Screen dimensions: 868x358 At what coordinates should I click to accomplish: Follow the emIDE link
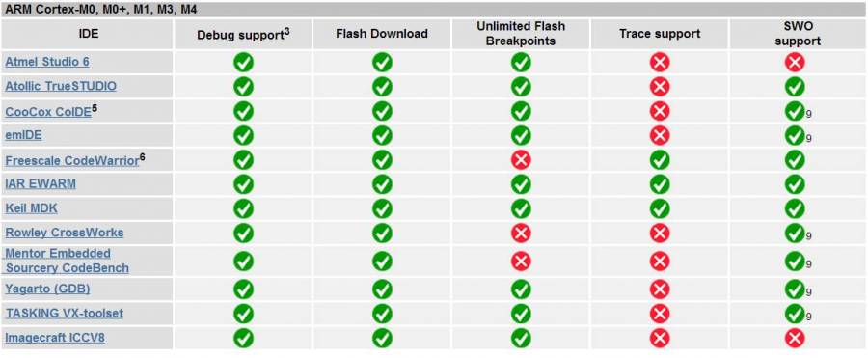point(23,135)
